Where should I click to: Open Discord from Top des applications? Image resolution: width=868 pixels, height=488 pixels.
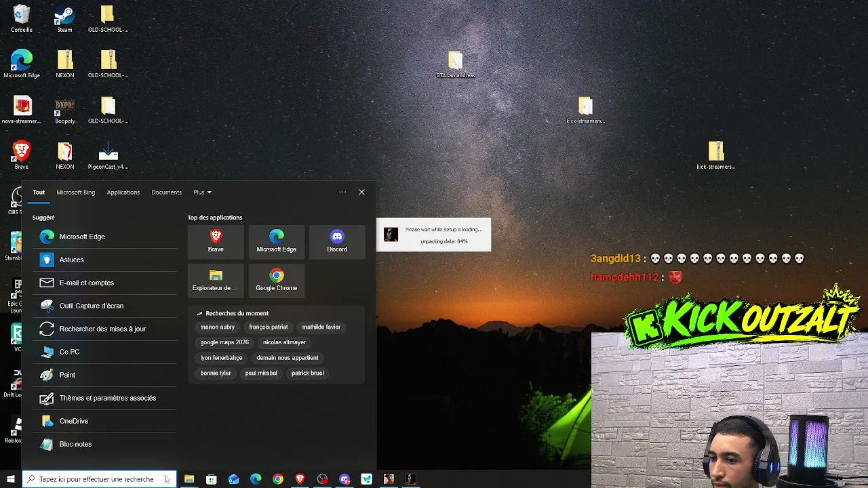[337, 241]
